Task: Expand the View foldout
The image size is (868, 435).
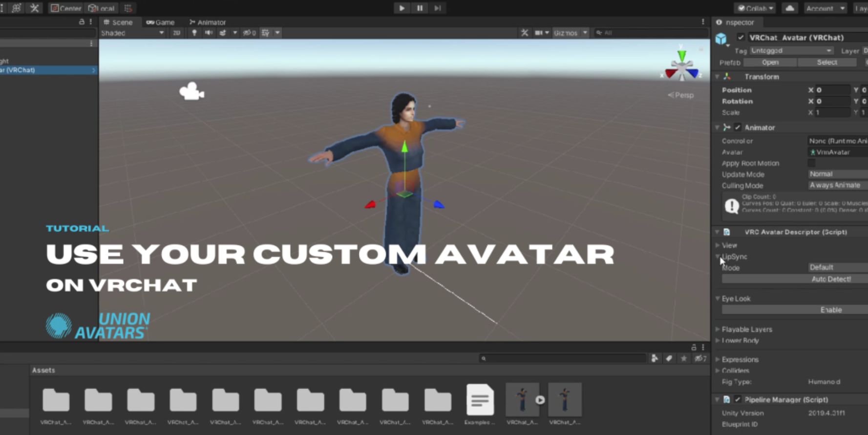Action: click(x=717, y=245)
